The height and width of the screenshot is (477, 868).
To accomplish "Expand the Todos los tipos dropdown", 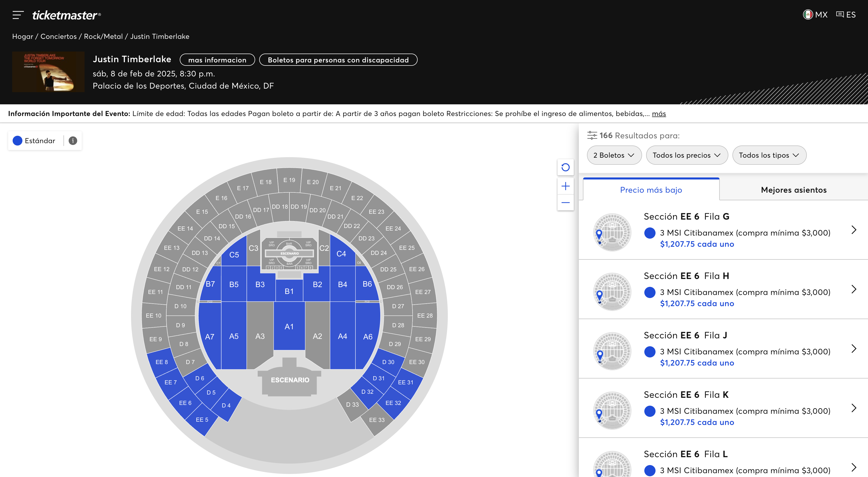I will coord(769,155).
